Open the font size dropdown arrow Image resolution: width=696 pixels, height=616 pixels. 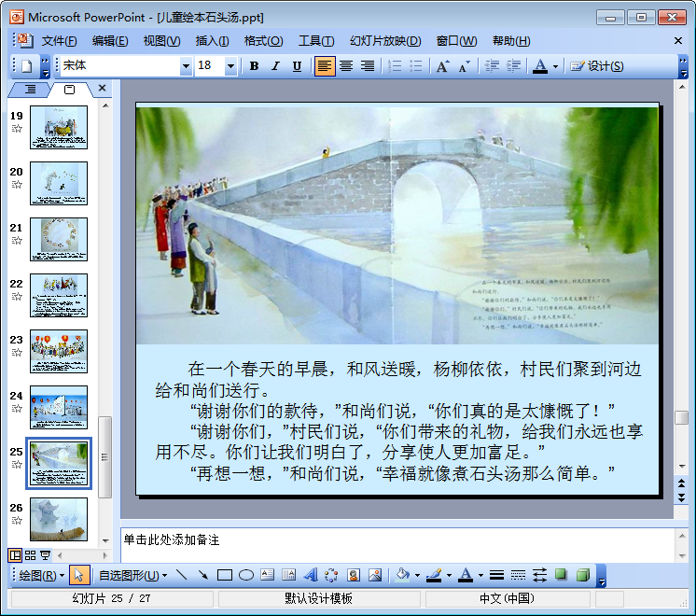(230, 66)
